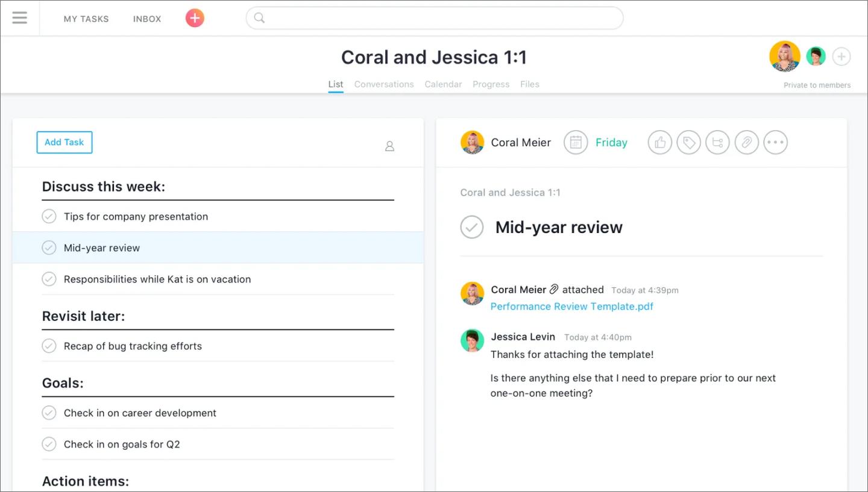
Task: Attach a file with the paperclip icon
Action: click(747, 143)
